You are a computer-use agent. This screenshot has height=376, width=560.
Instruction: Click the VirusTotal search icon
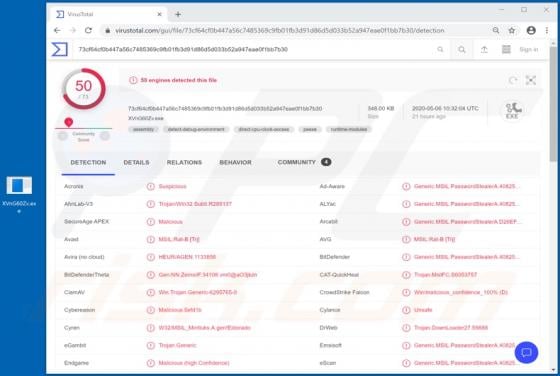tap(462, 50)
